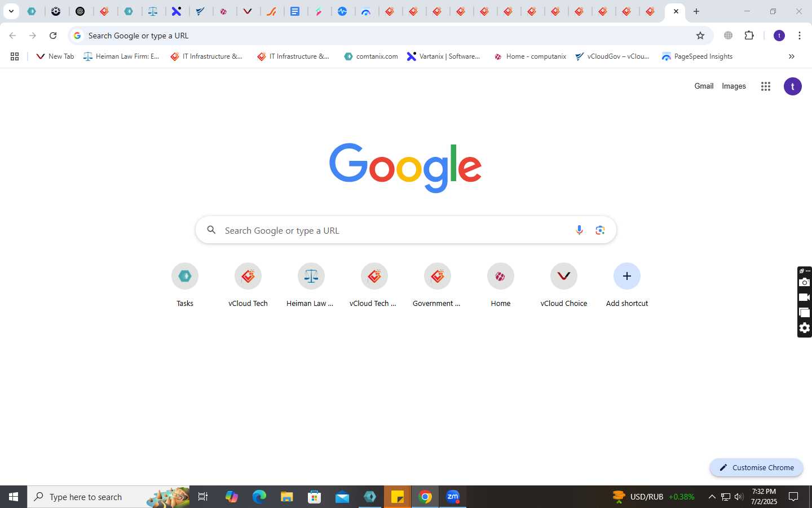Open the Chrome profile avatar in toolbar

coord(779,36)
